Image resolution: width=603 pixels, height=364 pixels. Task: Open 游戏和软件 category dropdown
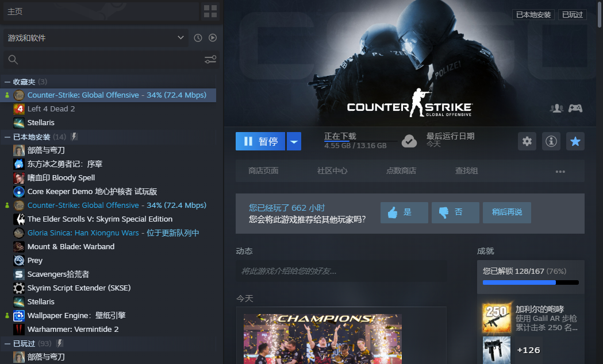[x=96, y=38]
